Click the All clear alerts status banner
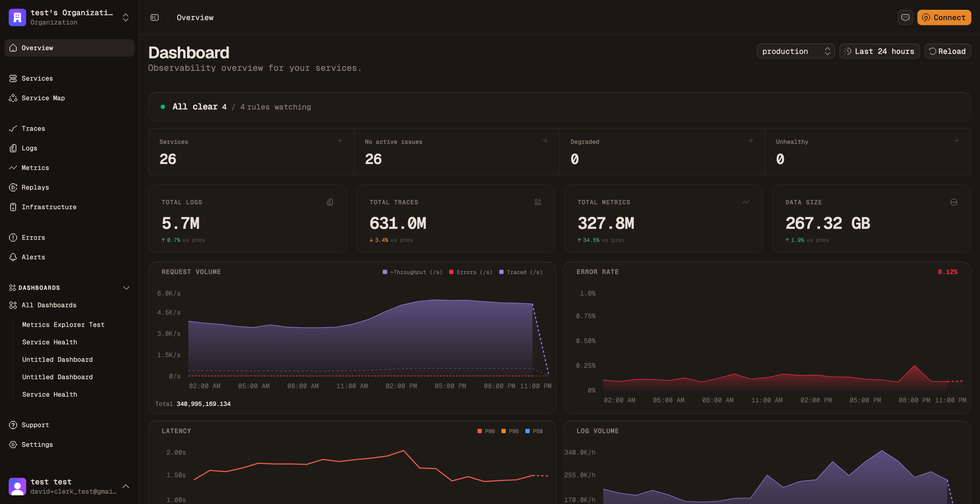980x504 pixels. tap(559, 107)
